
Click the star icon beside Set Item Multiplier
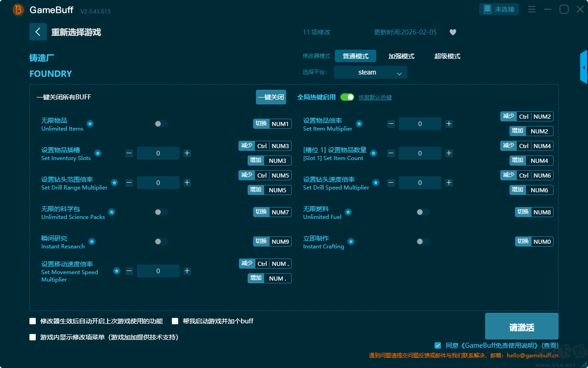(359, 124)
